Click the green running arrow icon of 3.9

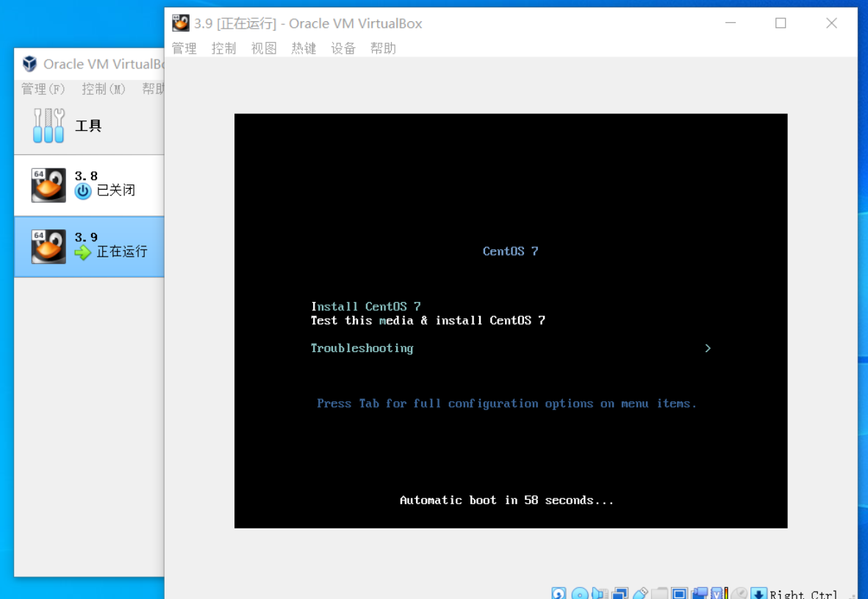83,253
